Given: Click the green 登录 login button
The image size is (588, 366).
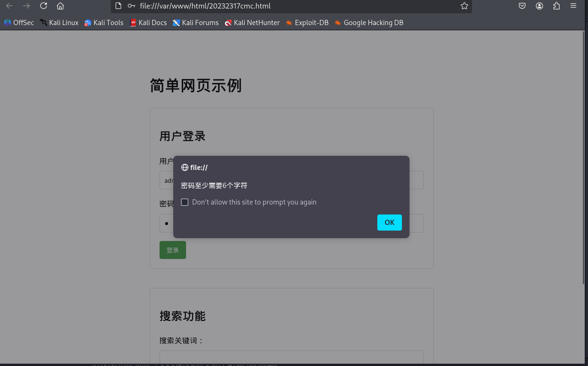Looking at the screenshot, I should (172, 250).
